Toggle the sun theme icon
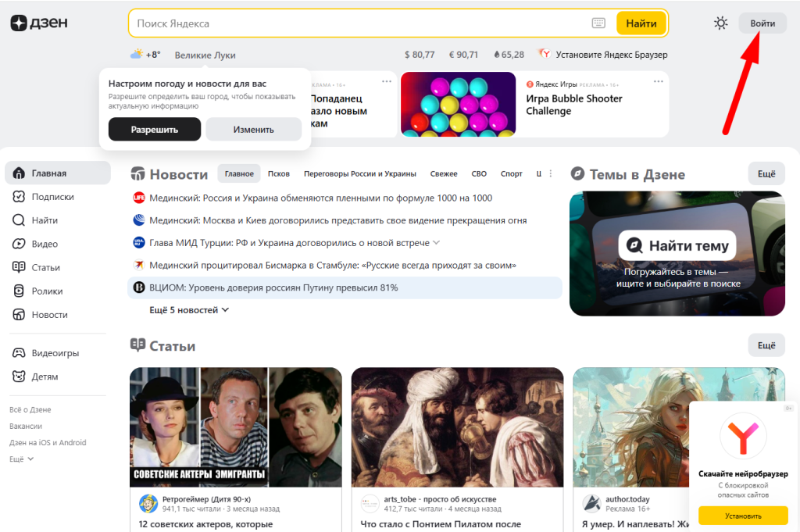 pos(720,23)
